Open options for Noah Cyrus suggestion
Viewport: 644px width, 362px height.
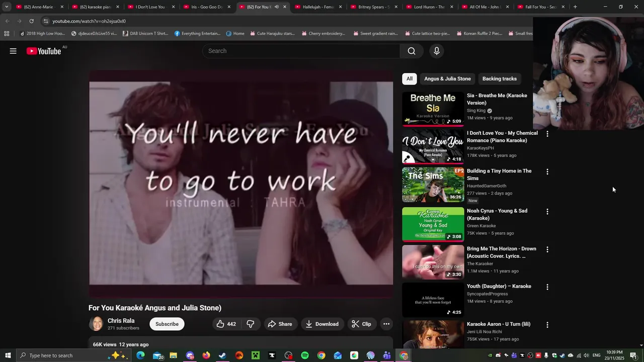coord(547,212)
